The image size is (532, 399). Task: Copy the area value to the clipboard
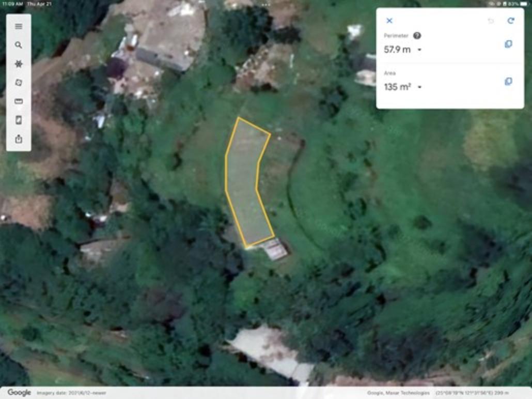508,82
